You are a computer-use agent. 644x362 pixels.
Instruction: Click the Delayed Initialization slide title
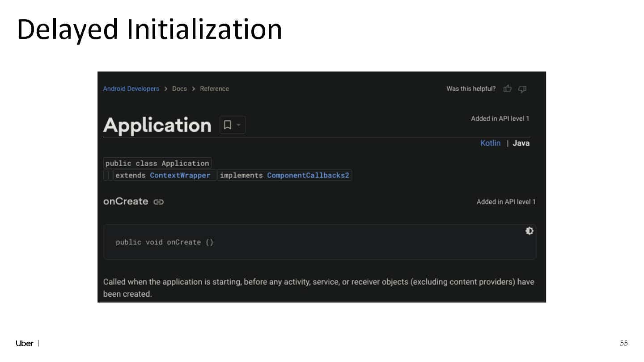(149, 29)
